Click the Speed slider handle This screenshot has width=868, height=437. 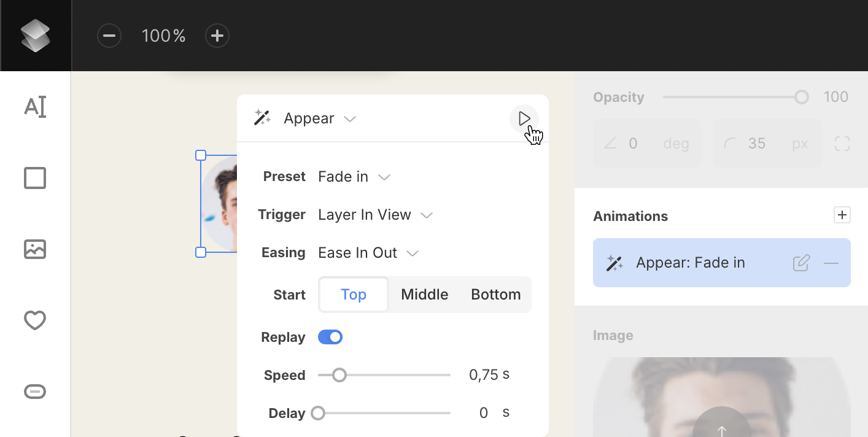[x=339, y=375]
